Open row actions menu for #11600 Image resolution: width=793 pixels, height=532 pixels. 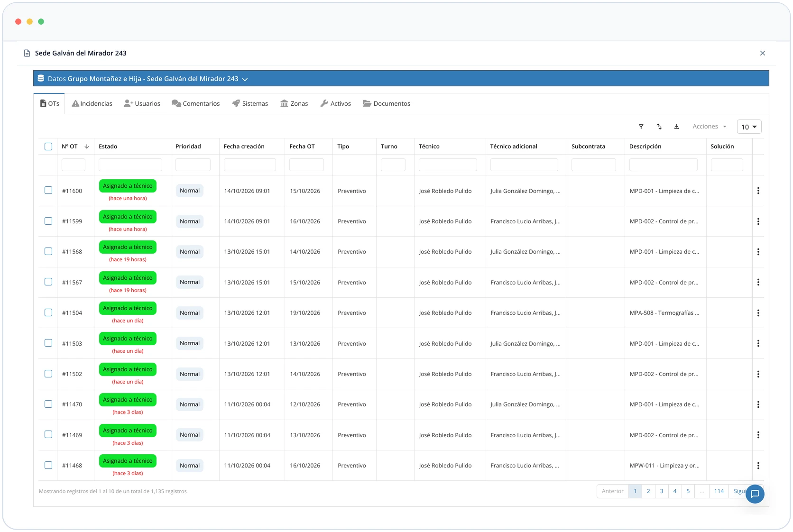coord(758,191)
